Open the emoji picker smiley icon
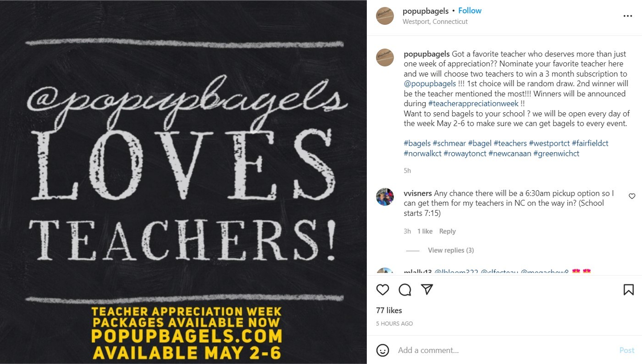 pos(382,350)
